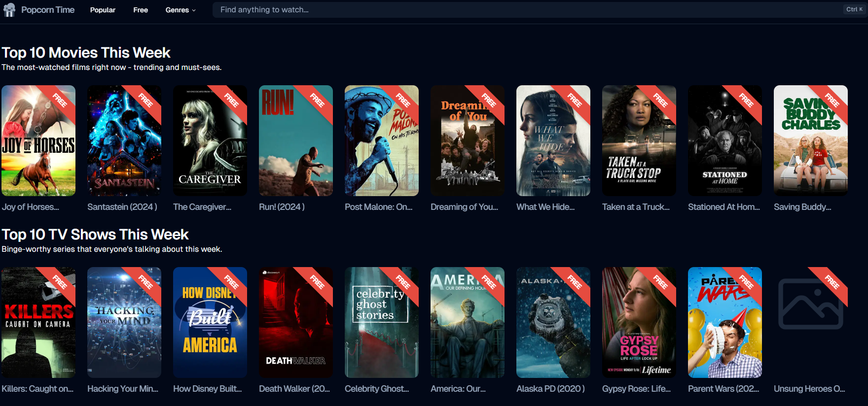This screenshot has height=406, width=868.
Task: Click the Popcorn Time logo icon
Action: [x=9, y=10]
